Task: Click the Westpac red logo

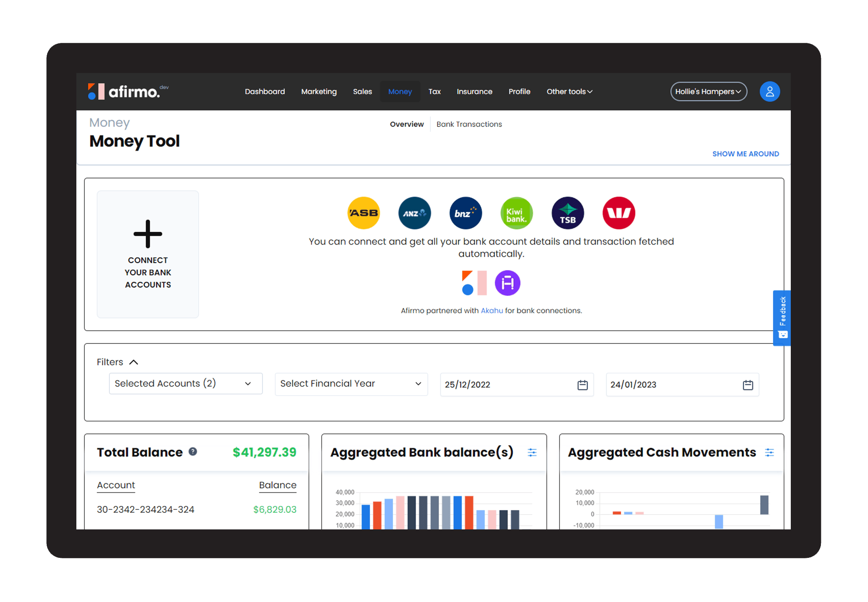Action: pos(619,213)
